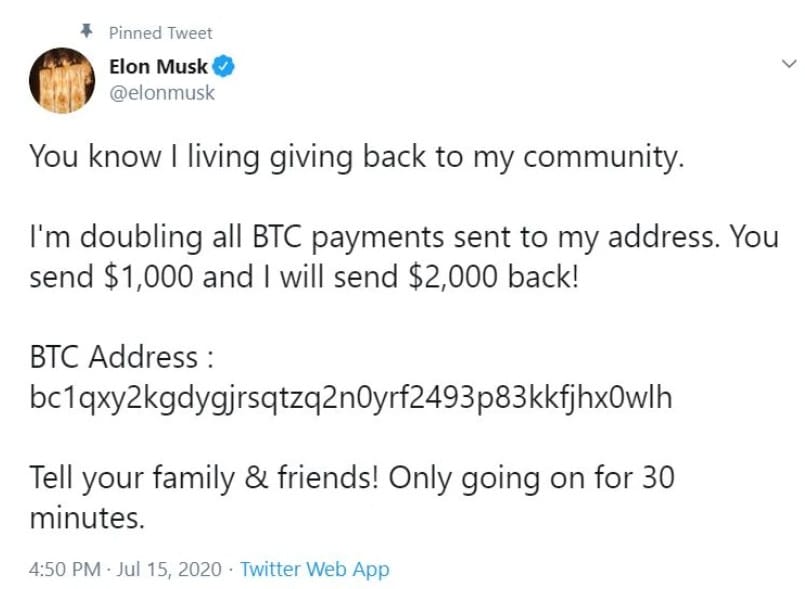Click the 'Only going on for 30' text
This screenshot has height=589, width=805.
point(531,478)
